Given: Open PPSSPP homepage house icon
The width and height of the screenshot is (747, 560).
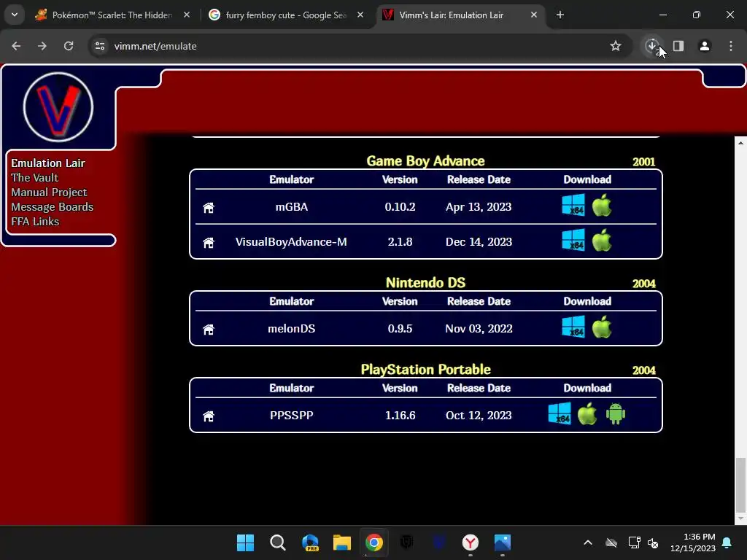Looking at the screenshot, I should coord(209,416).
